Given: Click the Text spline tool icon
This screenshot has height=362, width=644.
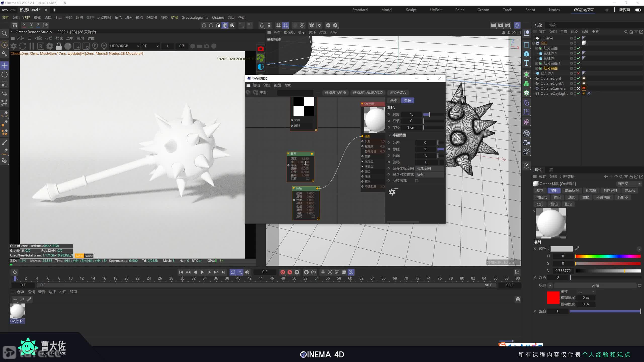Looking at the screenshot, I should point(527,63).
